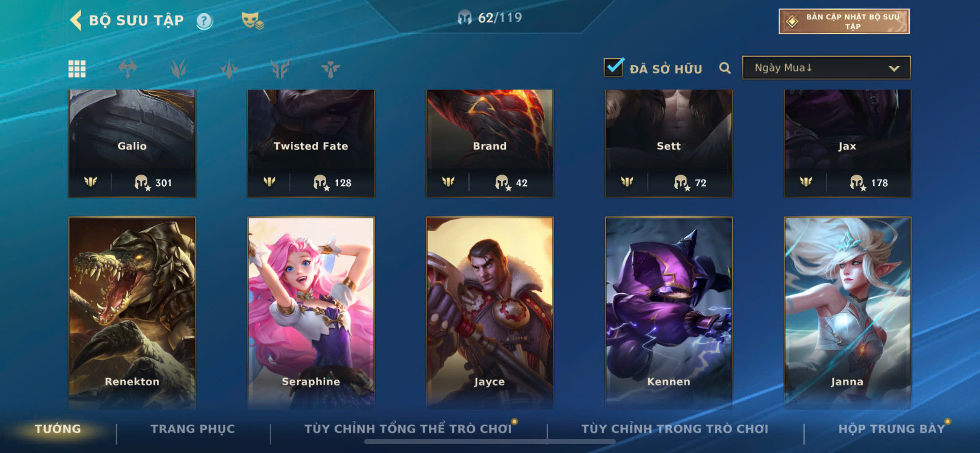Screen dimensions: 980x453
Task: Select the Seraphine champion card
Action: pyautogui.click(x=311, y=313)
